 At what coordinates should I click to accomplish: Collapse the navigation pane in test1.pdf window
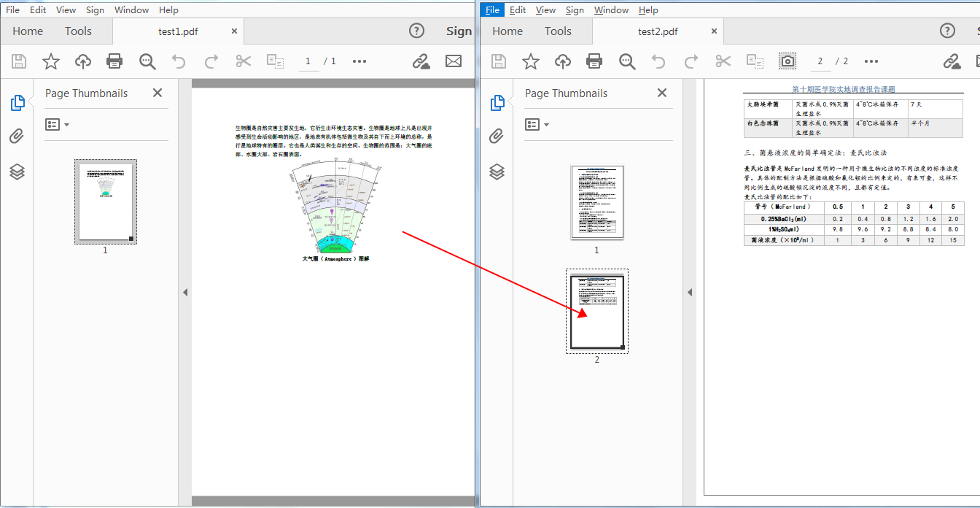click(185, 292)
